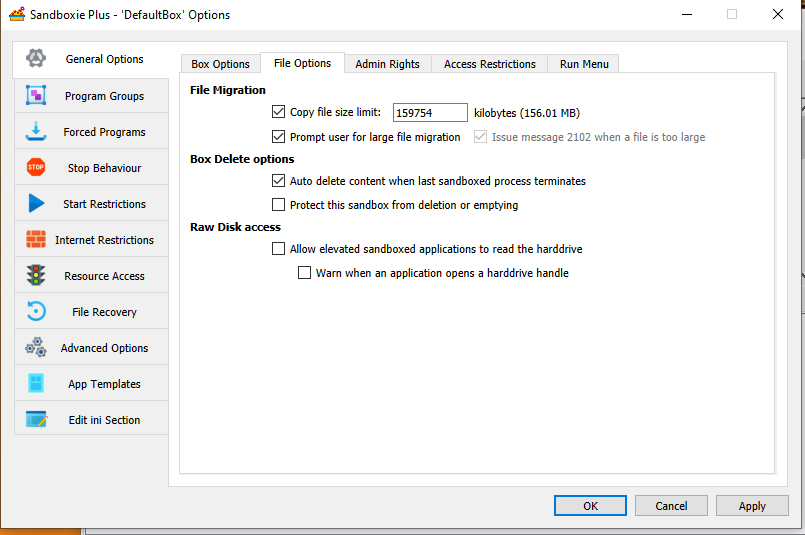Click the Forced Programs download icon
Viewport: 805px width, 535px height.
36,131
